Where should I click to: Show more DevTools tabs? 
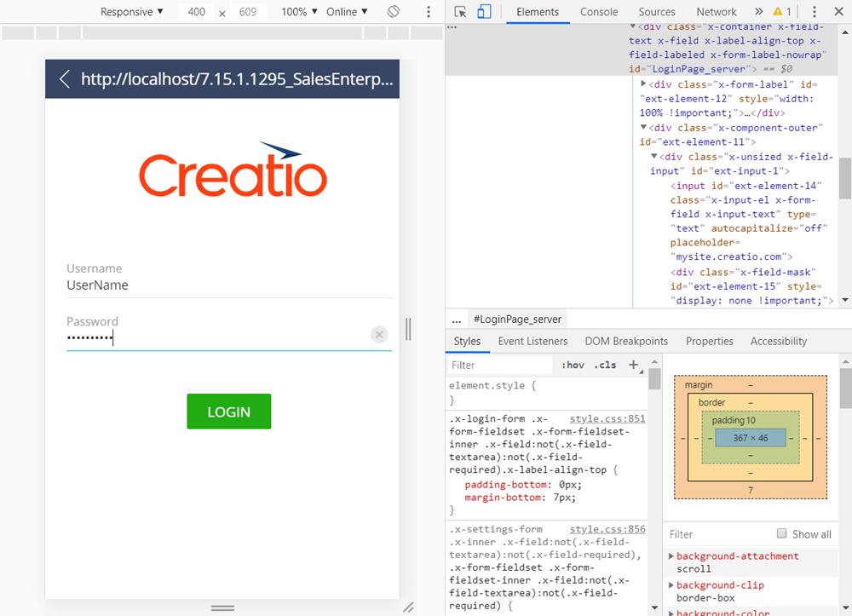758,11
